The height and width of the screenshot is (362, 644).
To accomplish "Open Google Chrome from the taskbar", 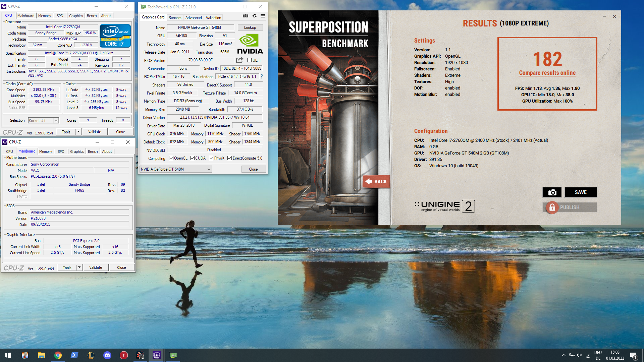I will click(58, 355).
